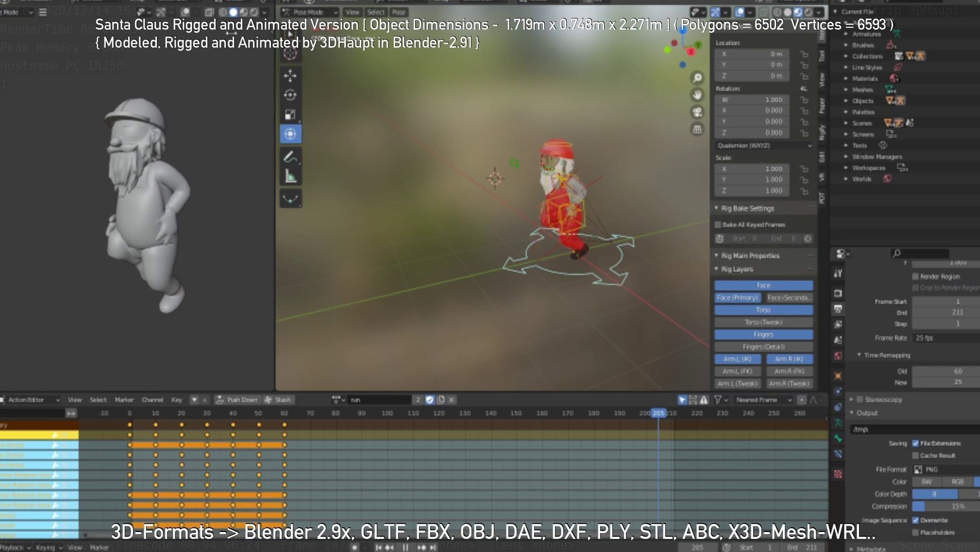Collapse the Time Remapping panel
980x552 pixels.
tap(859, 355)
